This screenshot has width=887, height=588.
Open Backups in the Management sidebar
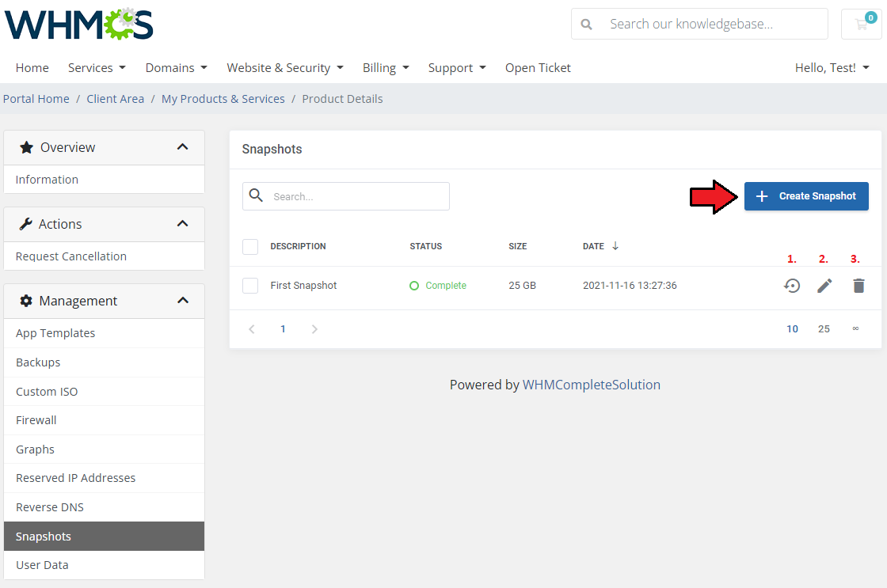click(104, 362)
